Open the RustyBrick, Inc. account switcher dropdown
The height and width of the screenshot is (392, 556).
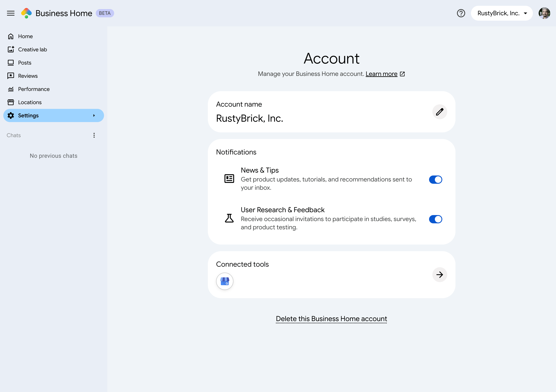pyautogui.click(x=502, y=13)
